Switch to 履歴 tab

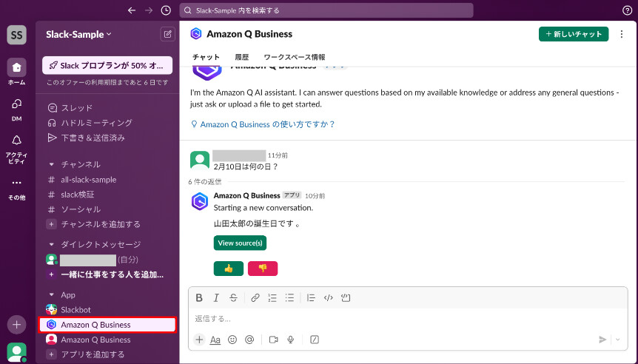(x=242, y=57)
